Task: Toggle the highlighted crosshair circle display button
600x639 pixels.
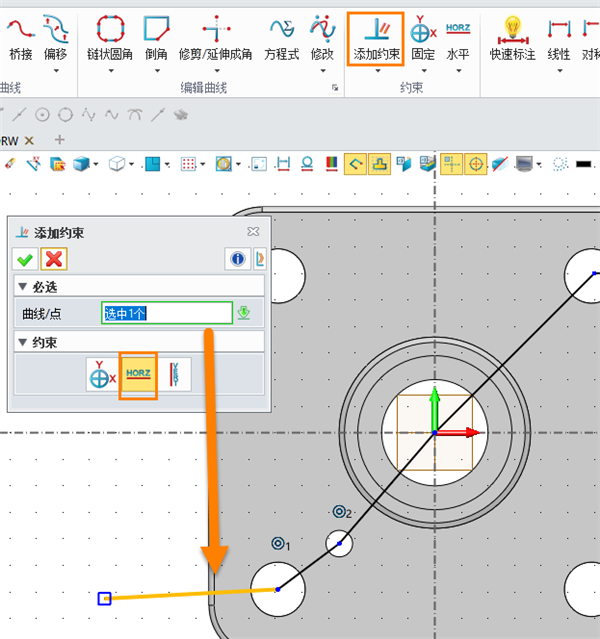Action: pos(476,163)
